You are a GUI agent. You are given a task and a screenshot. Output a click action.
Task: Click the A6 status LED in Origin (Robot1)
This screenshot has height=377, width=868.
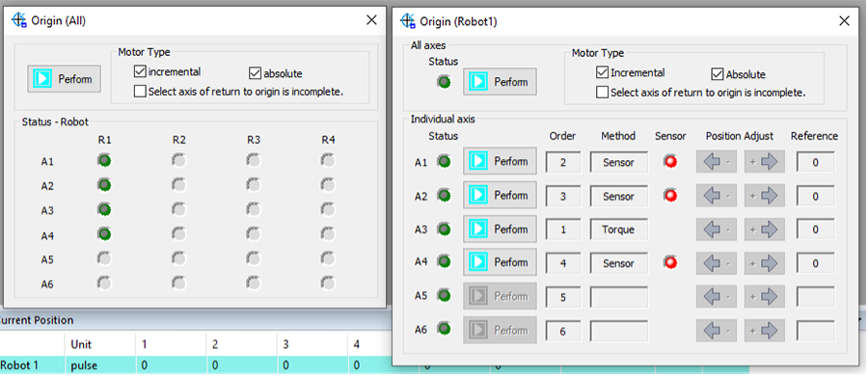(444, 330)
